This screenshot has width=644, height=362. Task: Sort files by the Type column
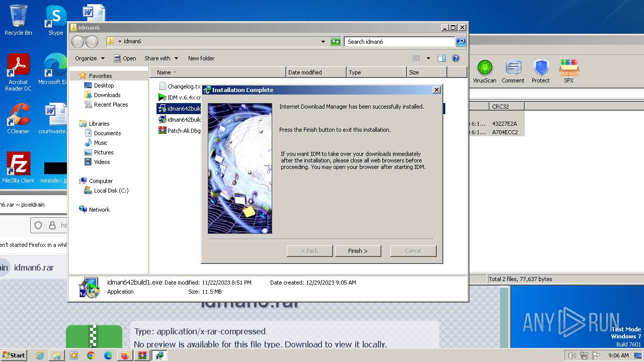pos(376,72)
